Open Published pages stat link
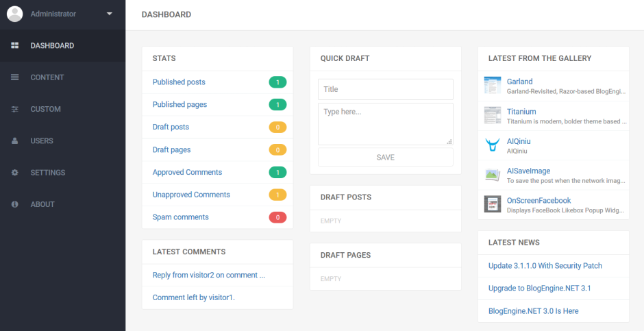The image size is (644, 331). 179,105
